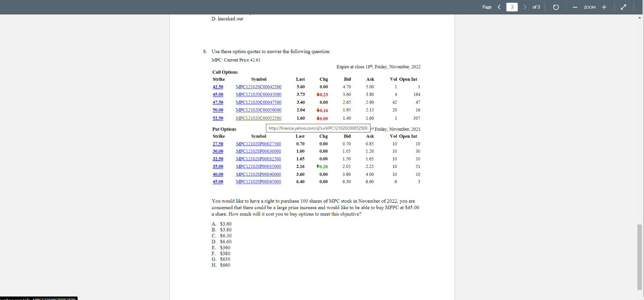Click the -0.09 change value
This screenshot has width=644, height=300.
(x=322, y=119)
